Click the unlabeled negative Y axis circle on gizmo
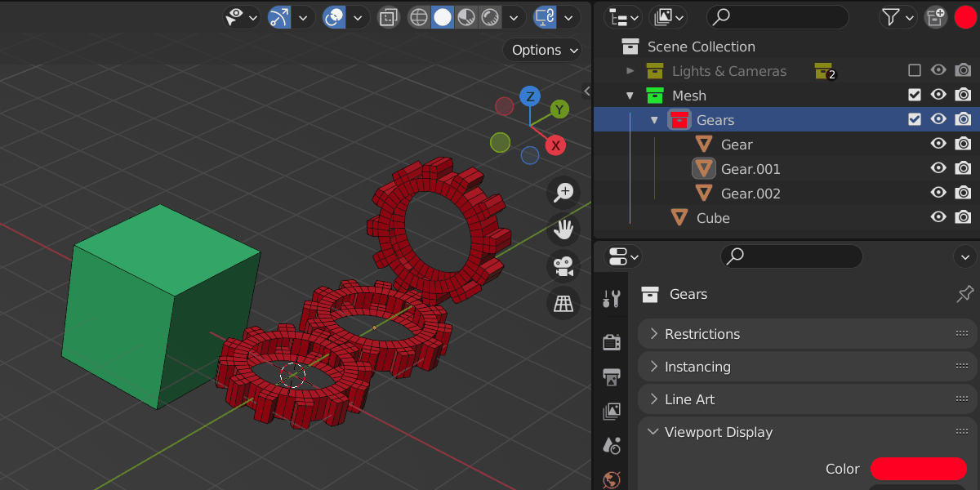The height and width of the screenshot is (490, 980). pyautogui.click(x=501, y=143)
